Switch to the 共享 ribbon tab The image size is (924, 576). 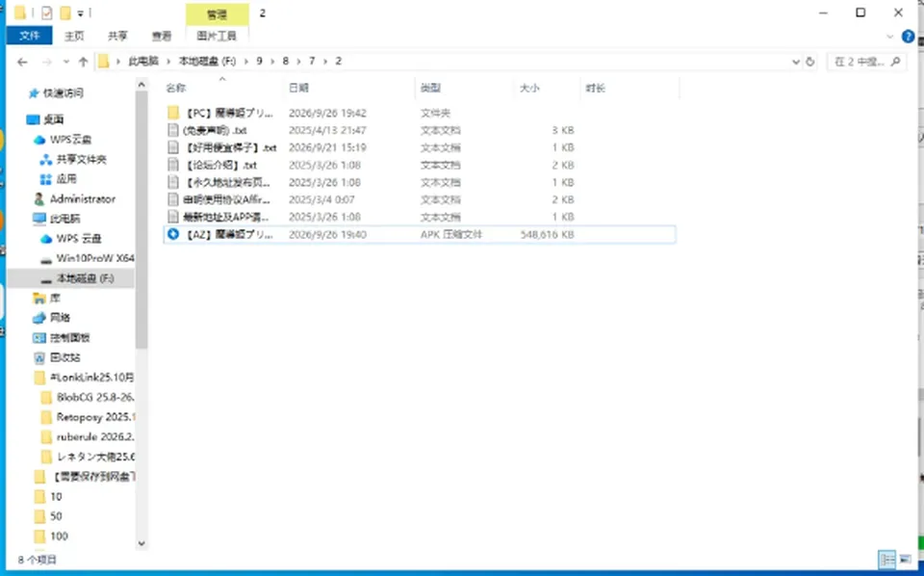click(117, 36)
